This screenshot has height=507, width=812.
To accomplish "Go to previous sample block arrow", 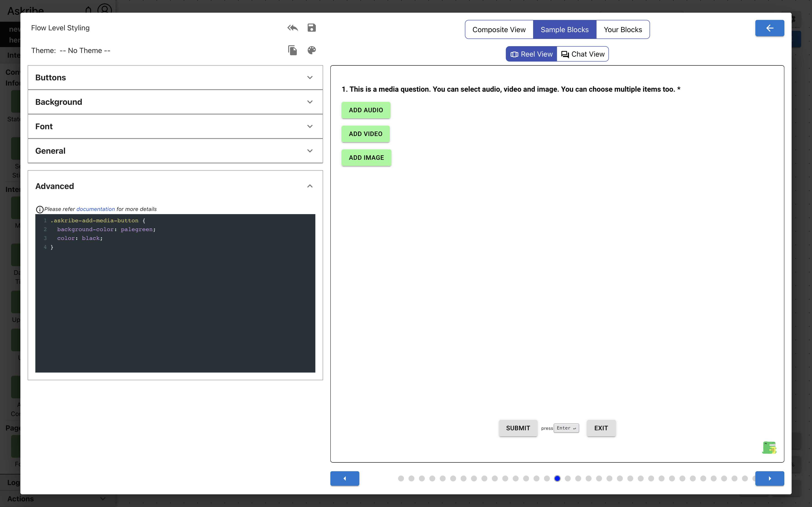I will tap(345, 478).
